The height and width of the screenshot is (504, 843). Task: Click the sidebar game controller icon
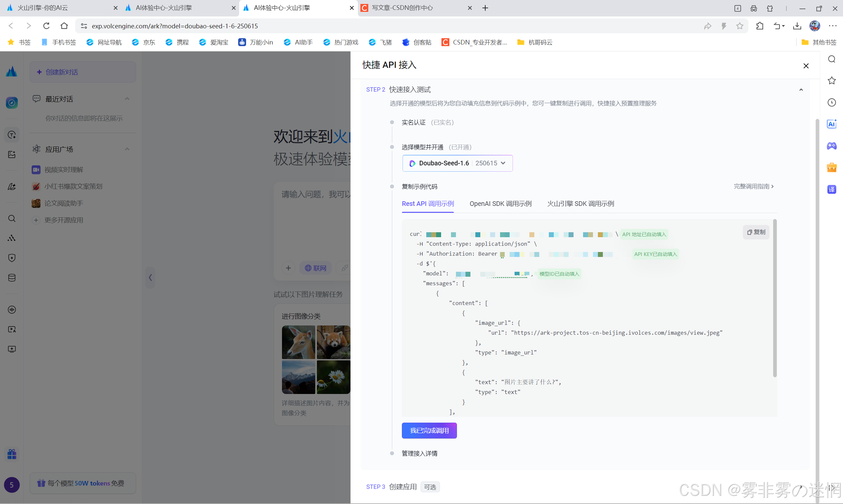[831, 146]
